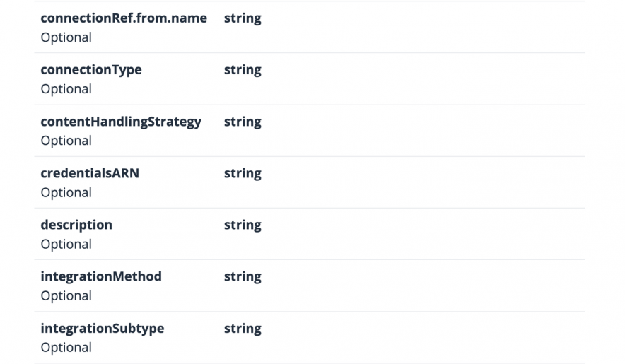625x364 pixels.
Task: Click the string type for integrationMethod
Action: tap(243, 276)
